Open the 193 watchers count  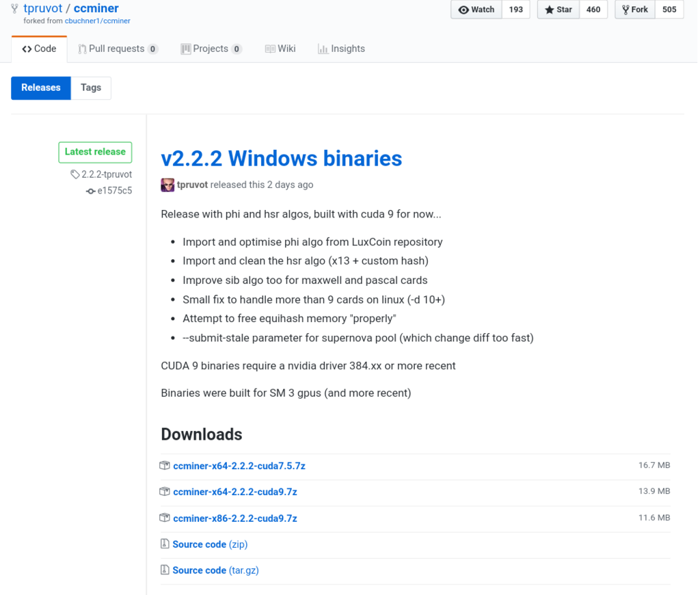pos(515,10)
